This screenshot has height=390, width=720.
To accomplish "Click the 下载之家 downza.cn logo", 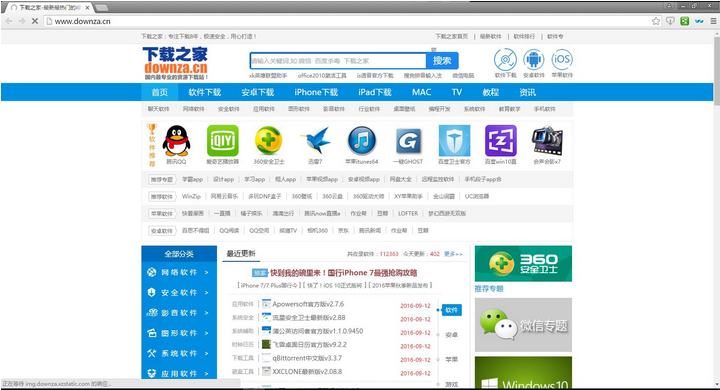I will coord(176,63).
